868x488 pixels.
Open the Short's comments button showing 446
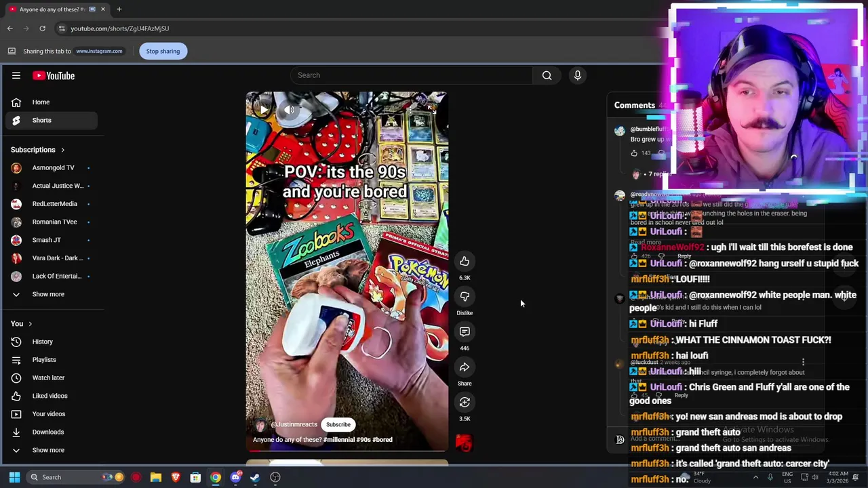pyautogui.click(x=465, y=332)
